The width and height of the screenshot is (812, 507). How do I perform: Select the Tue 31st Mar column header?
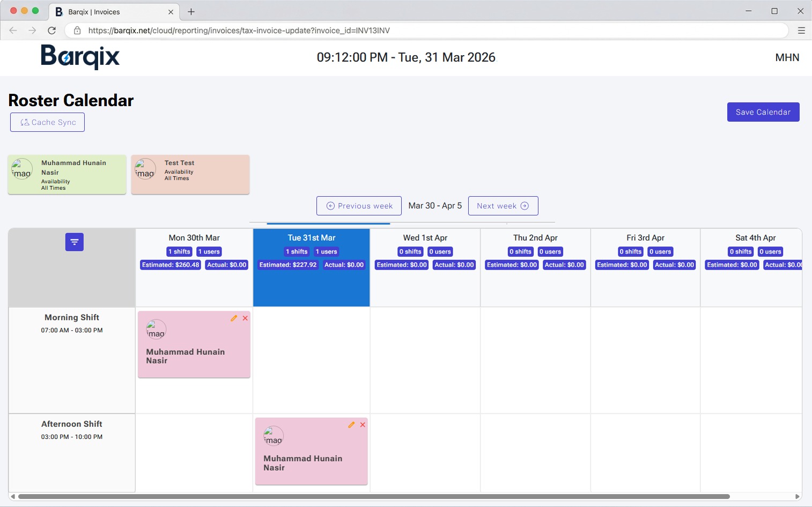pyautogui.click(x=311, y=238)
